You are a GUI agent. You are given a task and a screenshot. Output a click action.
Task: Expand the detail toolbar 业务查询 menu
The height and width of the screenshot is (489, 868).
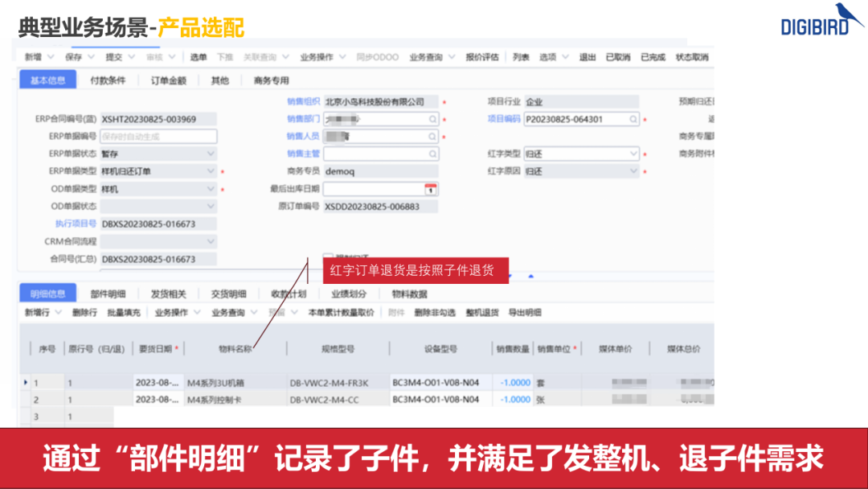253,312
